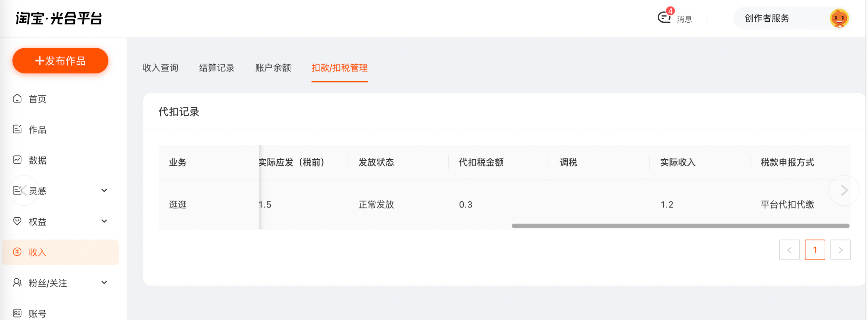Image resolution: width=868 pixels, height=320 pixels.
Task: Click the 代扣记录 section heading
Action: click(179, 112)
